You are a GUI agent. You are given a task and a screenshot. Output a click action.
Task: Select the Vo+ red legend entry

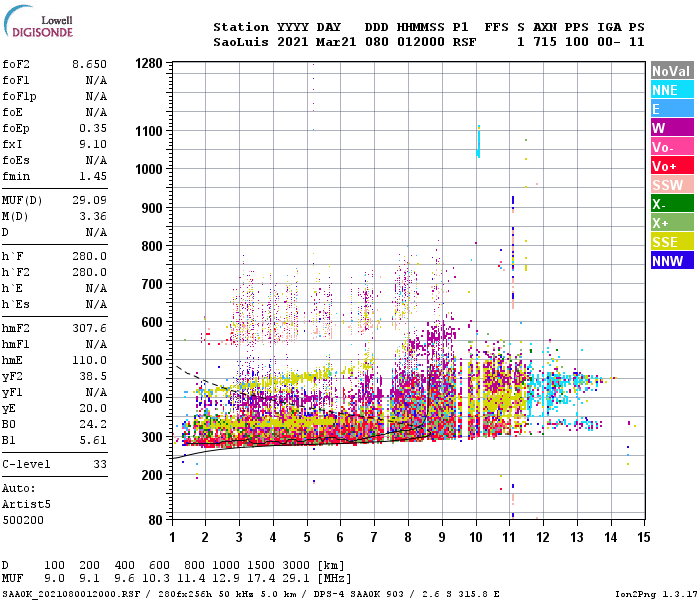672,166
